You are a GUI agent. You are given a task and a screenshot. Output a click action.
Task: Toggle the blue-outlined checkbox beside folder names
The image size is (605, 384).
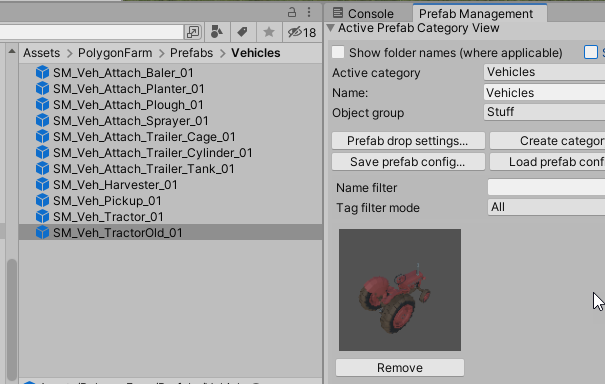[x=591, y=52]
